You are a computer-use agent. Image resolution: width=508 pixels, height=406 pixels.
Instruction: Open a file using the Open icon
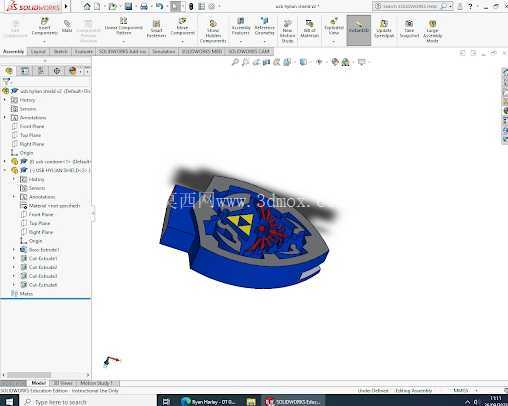tap(113, 6)
